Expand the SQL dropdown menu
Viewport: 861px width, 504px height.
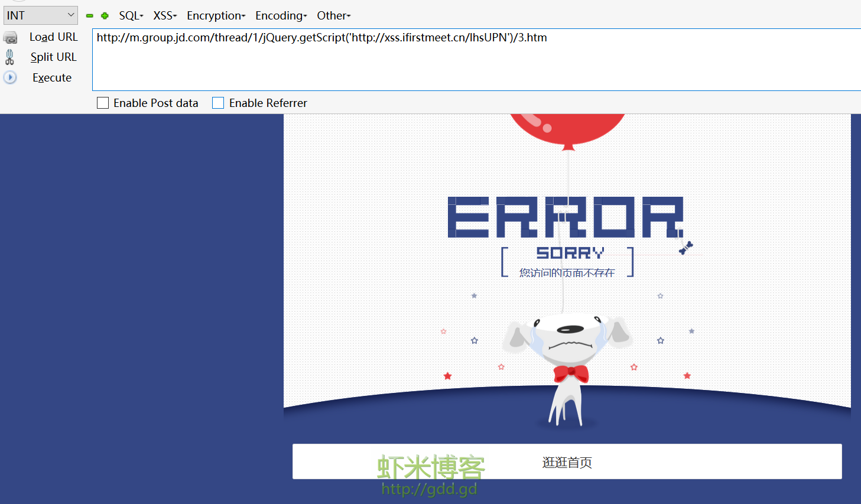tap(131, 16)
